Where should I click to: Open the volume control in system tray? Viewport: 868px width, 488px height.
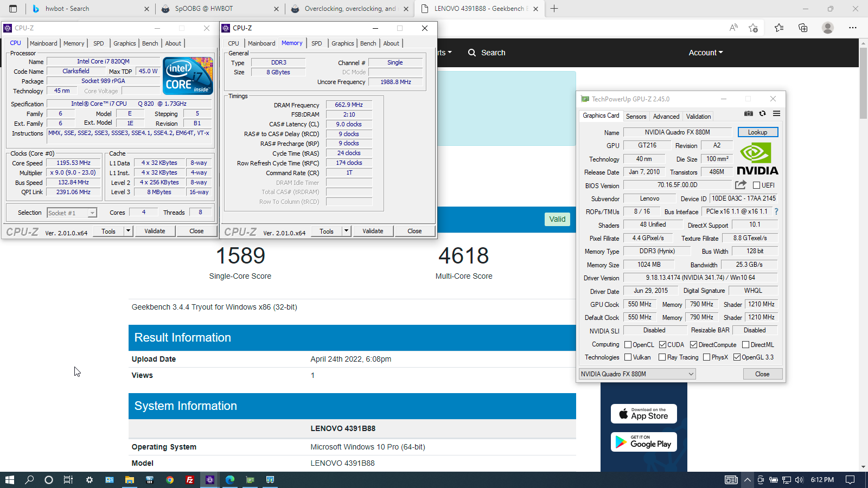click(799, 480)
